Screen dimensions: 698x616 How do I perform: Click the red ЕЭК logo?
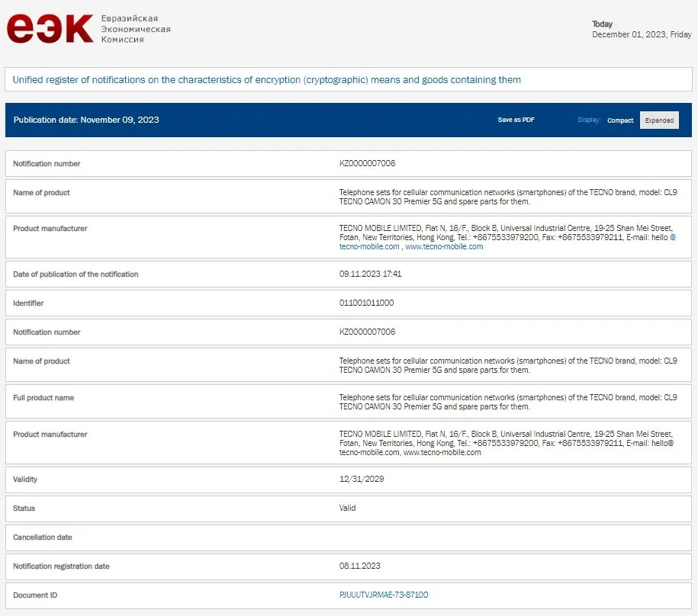tap(50, 29)
